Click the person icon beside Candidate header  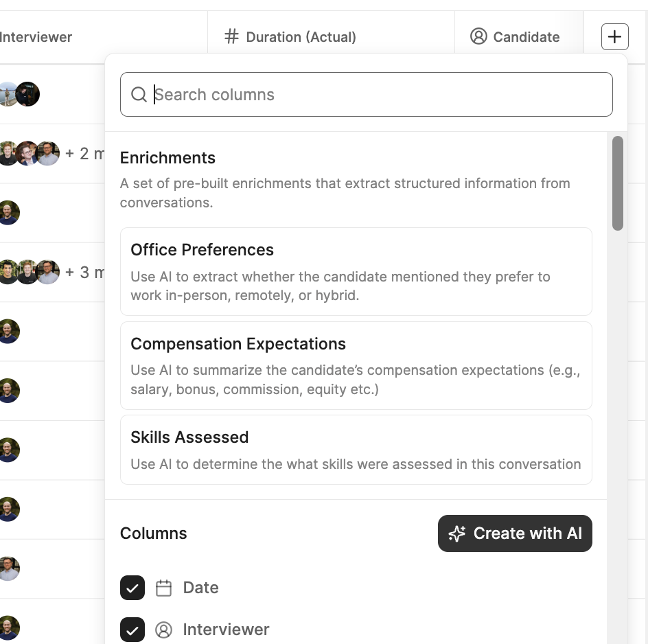(478, 36)
